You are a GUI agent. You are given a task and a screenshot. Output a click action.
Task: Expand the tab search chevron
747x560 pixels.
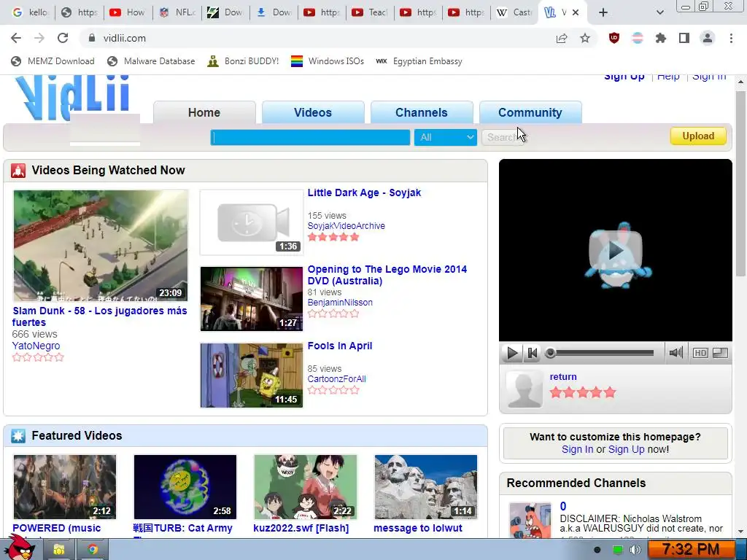point(659,12)
